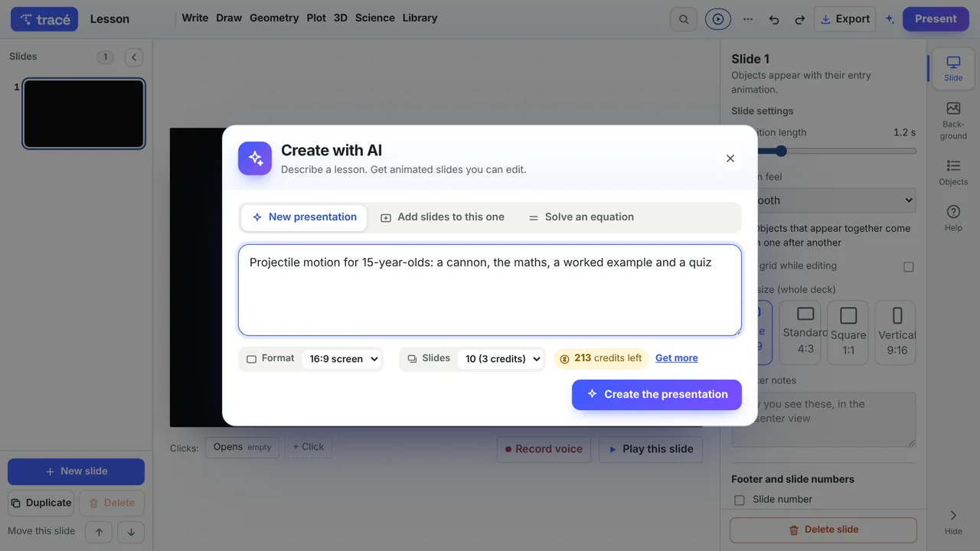Viewport: 980px width, 551px height.
Task: Open the Library menu
Action: [420, 18]
